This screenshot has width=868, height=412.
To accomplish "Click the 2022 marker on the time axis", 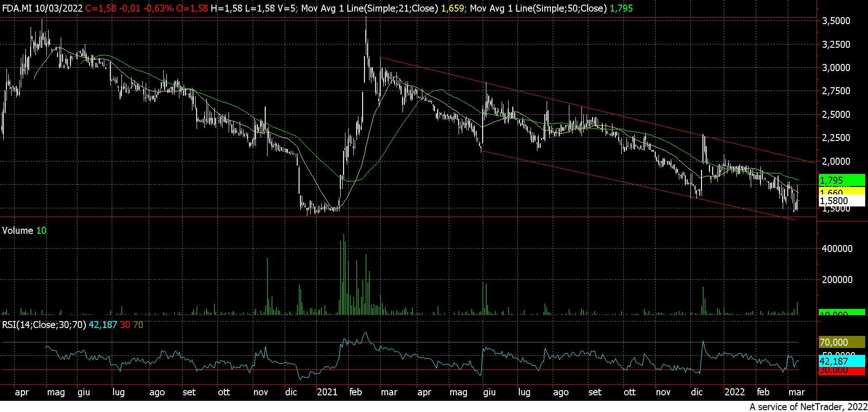I will (x=734, y=392).
